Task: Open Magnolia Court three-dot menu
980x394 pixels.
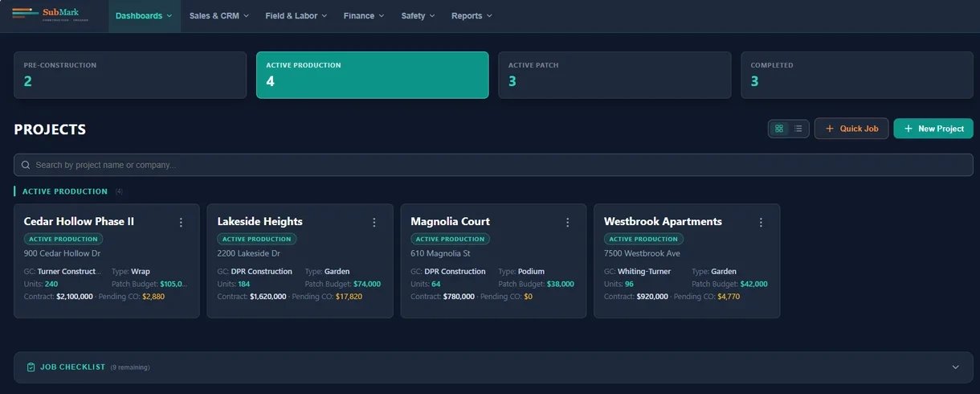Action: (568, 222)
